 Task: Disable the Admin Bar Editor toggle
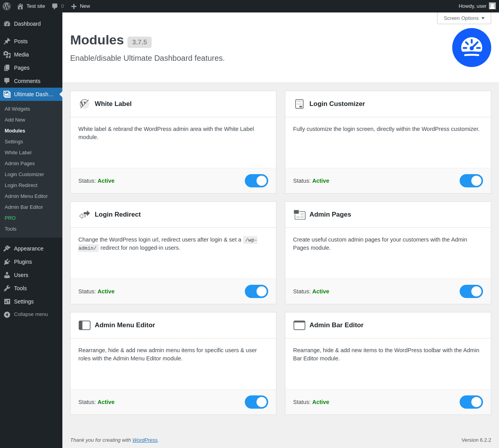pos(471,402)
